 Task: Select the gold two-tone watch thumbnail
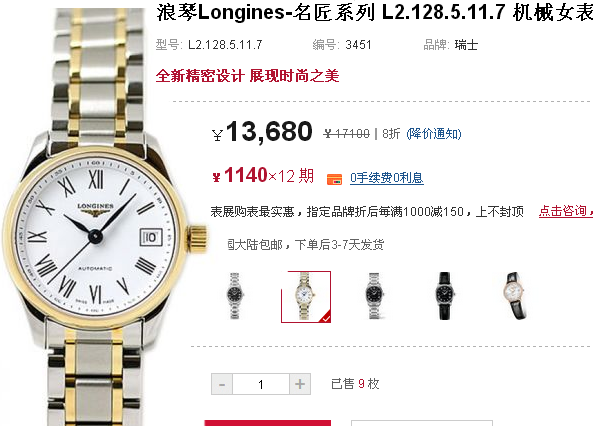point(306,297)
